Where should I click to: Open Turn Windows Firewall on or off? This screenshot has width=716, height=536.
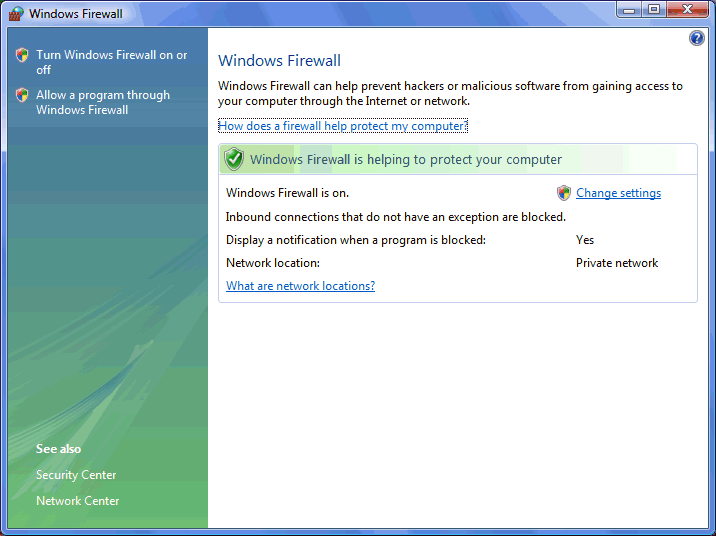pyautogui.click(x=111, y=62)
